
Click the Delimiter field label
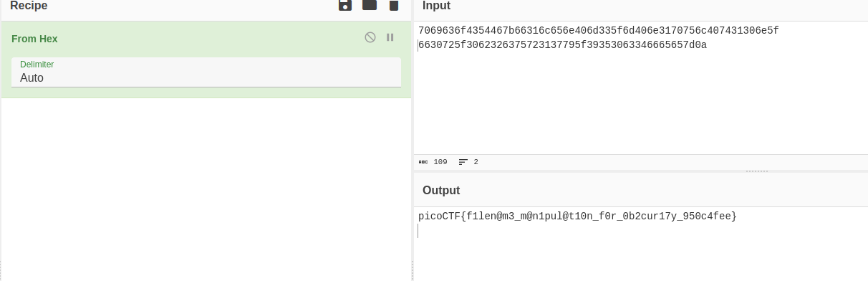37,65
